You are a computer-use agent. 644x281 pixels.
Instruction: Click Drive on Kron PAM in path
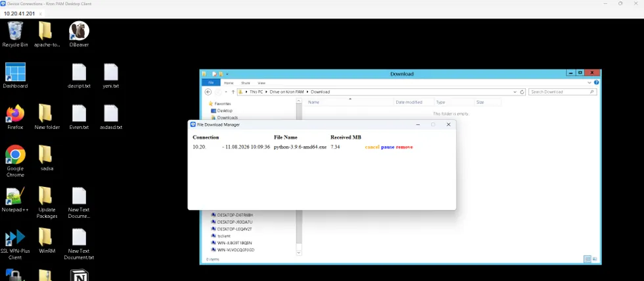[x=287, y=91]
